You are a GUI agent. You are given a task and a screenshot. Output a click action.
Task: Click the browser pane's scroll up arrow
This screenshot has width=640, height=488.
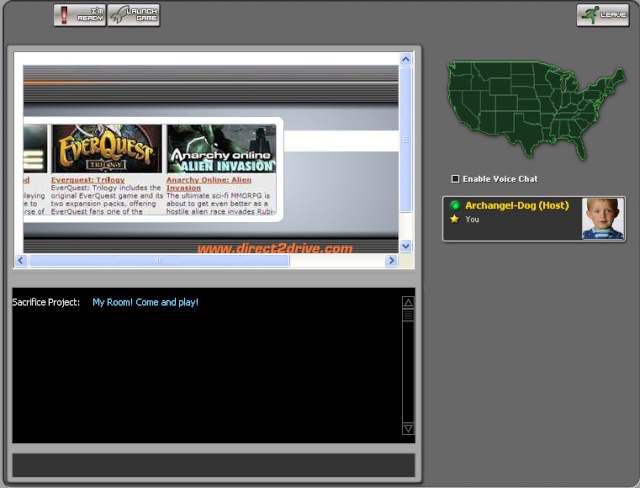[x=405, y=60]
